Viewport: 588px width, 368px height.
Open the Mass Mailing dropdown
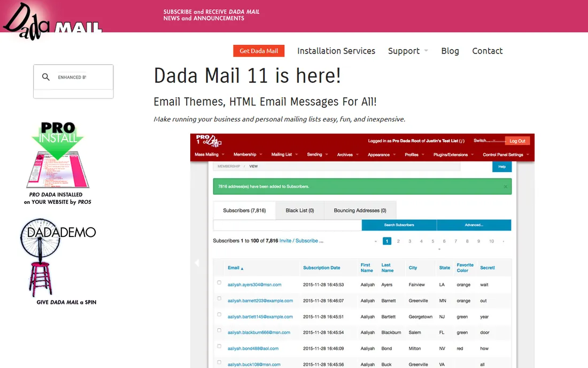209,155
